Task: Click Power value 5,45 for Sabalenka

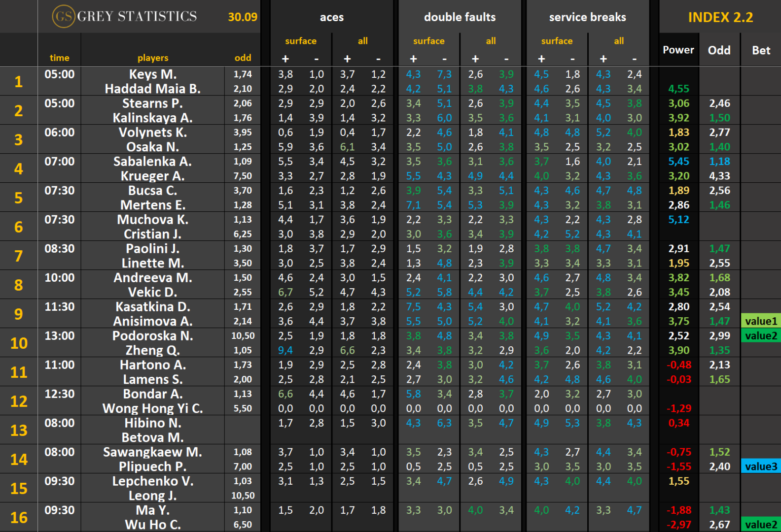Action: [x=679, y=162]
